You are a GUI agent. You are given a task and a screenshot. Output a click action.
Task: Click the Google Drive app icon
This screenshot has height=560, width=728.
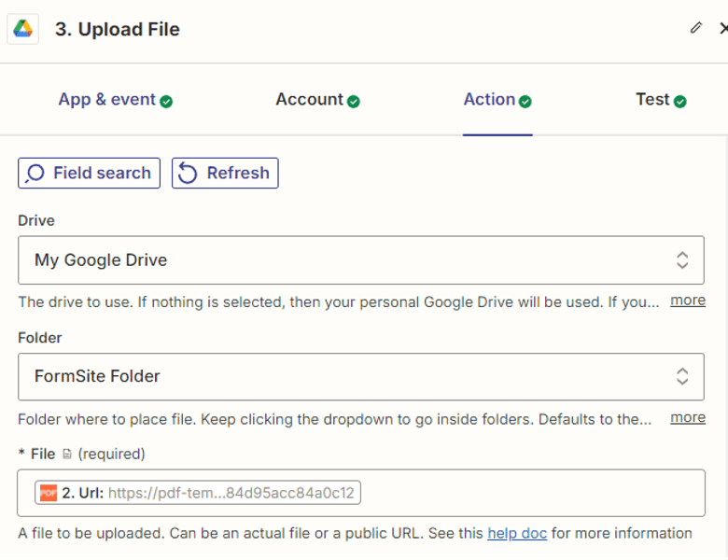pos(22,29)
